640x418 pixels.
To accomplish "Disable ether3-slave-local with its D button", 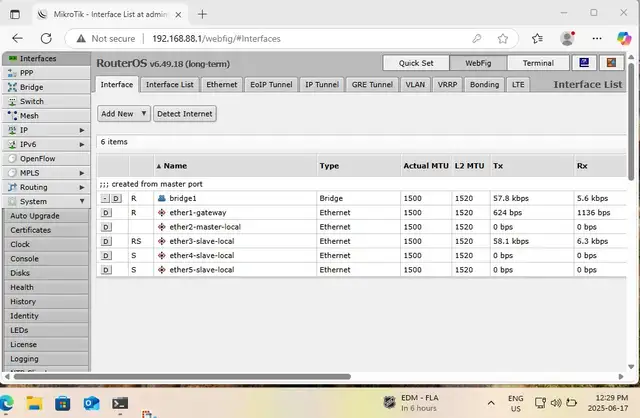I will (106, 241).
